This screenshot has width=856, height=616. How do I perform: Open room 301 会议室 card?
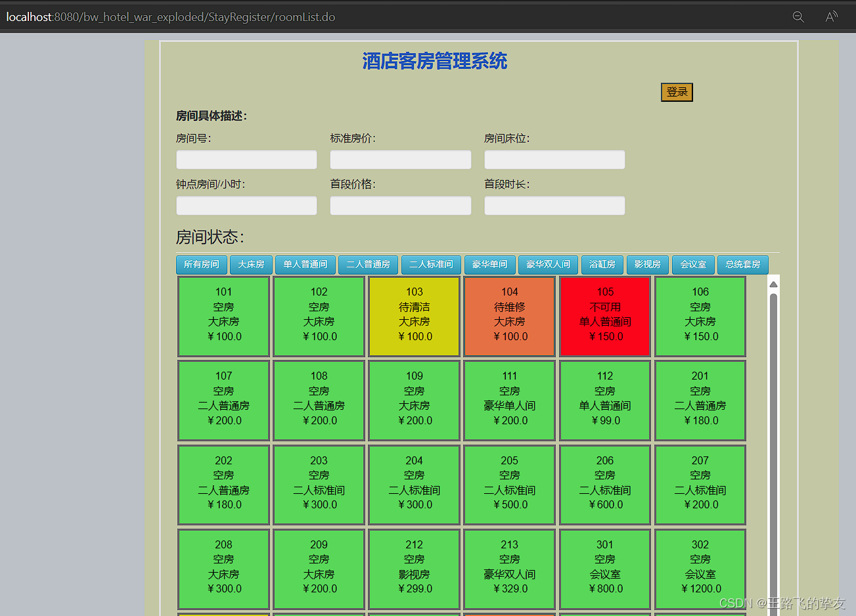[605, 569]
